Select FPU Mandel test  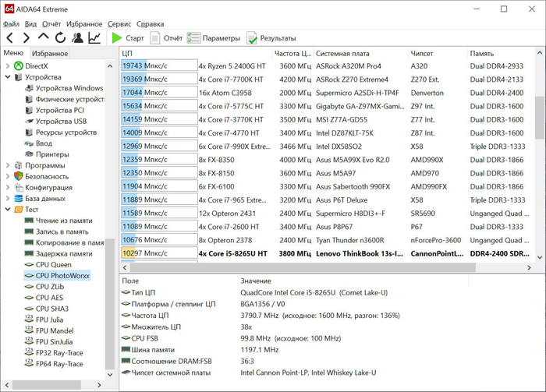55,330
